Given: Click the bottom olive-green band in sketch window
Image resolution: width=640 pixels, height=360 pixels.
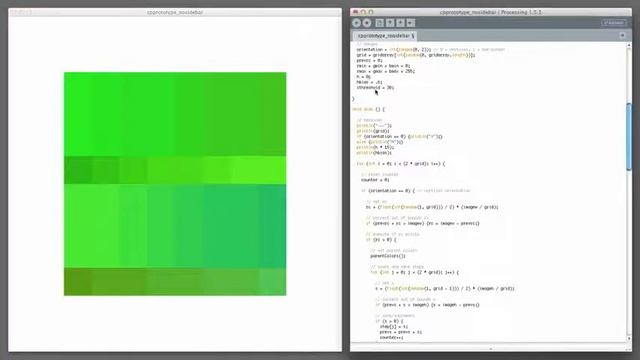Looking at the screenshot, I should [175, 282].
